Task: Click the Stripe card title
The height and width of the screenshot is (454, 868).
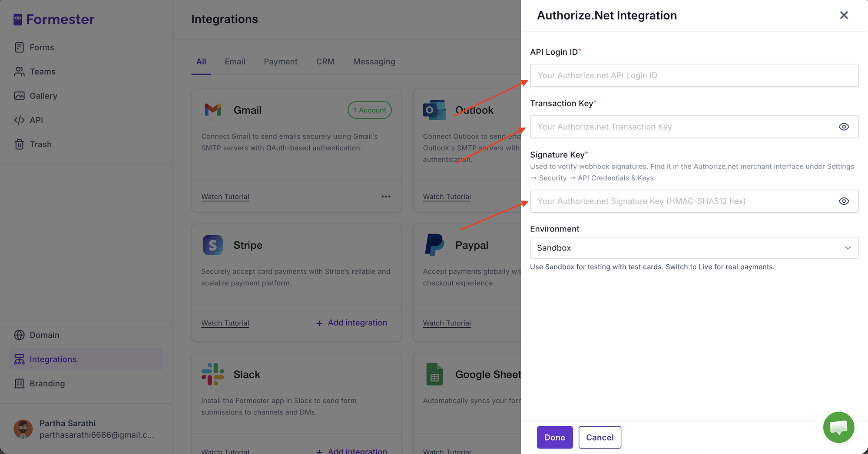Action: point(248,245)
